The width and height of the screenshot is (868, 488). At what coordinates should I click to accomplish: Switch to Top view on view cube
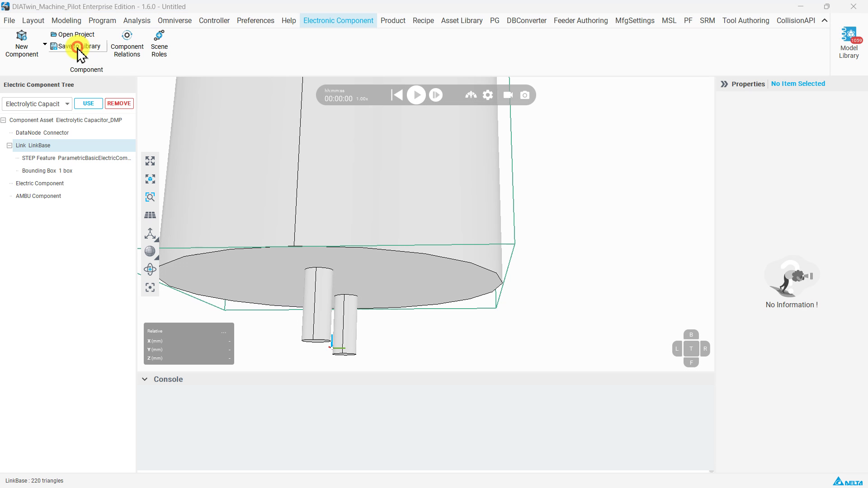click(691, 349)
